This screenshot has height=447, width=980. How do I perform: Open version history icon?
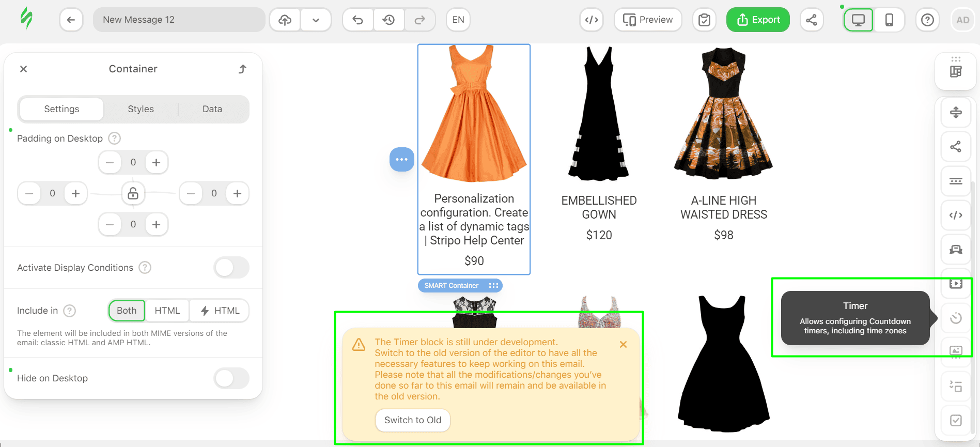[388, 20]
